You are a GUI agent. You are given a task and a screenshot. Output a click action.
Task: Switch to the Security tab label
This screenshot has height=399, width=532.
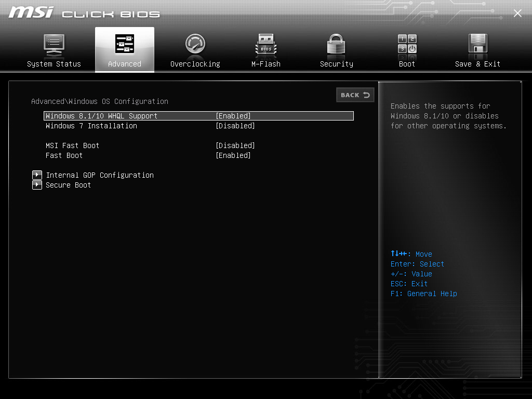tap(337, 64)
